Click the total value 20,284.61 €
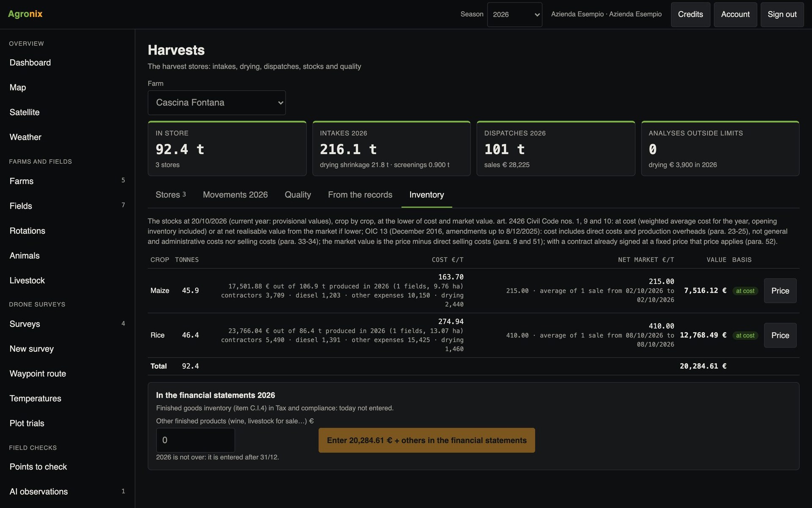Screen dimensions: 812x508 coord(703,366)
